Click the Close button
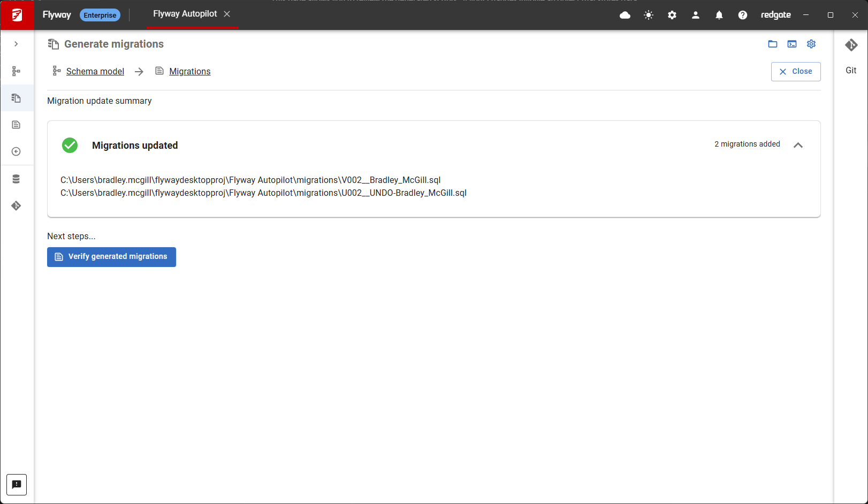The height and width of the screenshot is (504, 868). [796, 72]
